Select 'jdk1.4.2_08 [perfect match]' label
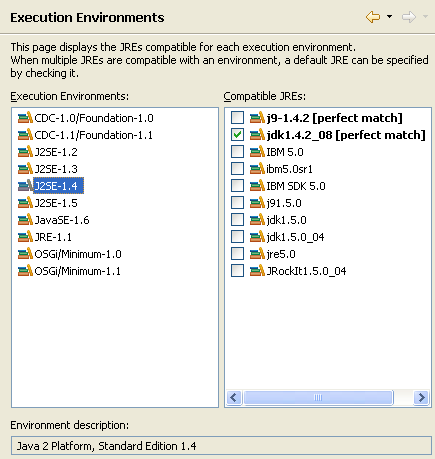Viewport: 435px width, 459px height. (x=346, y=135)
